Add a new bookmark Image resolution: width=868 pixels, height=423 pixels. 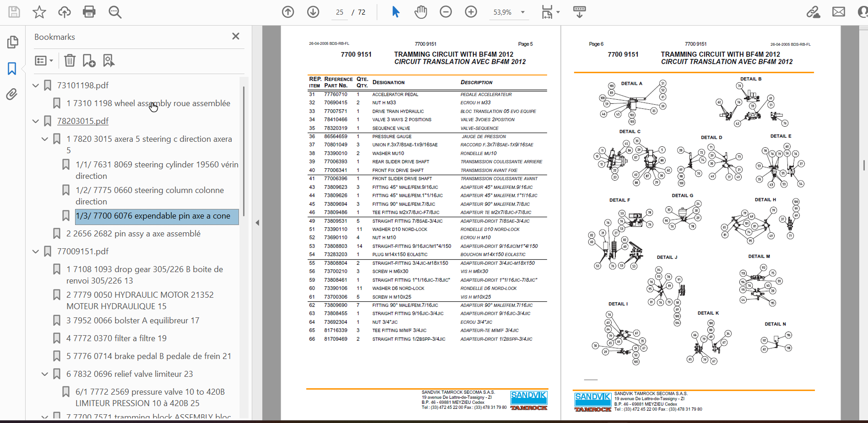click(x=89, y=60)
